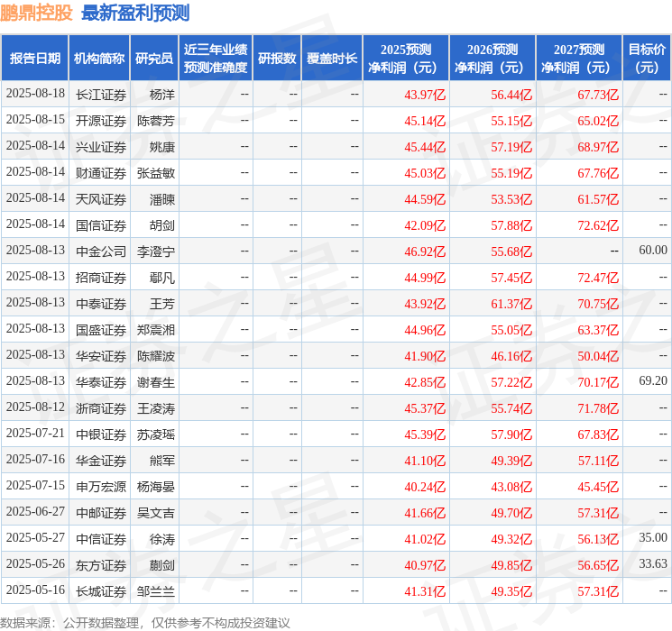Click the 2025-06-27 report date
The image size is (672, 631).
(x=35, y=511)
